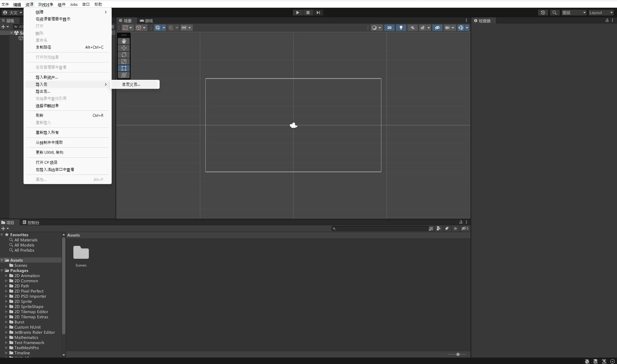This screenshot has height=364, width=617.
Task: Select the Scale tool
Action: (124, 61)
